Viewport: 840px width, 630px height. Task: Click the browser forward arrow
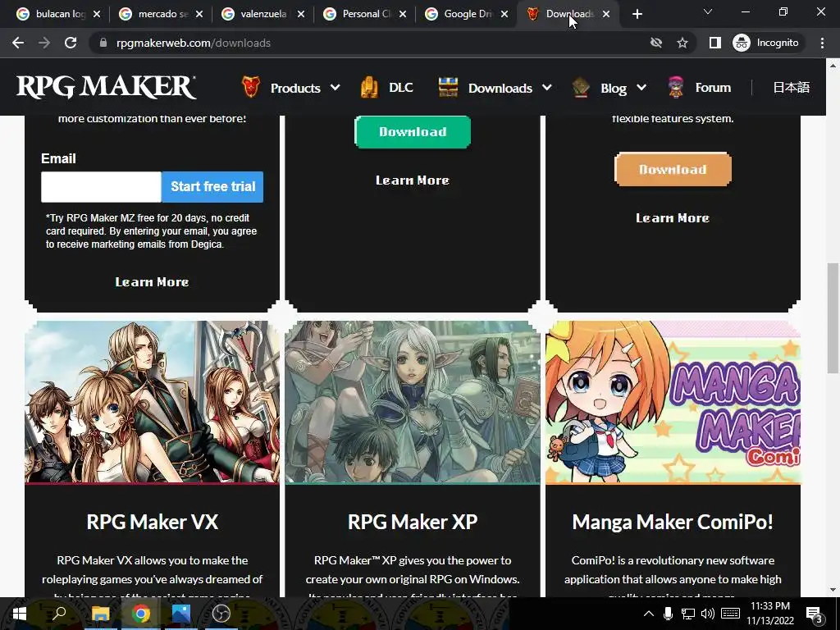44,43
